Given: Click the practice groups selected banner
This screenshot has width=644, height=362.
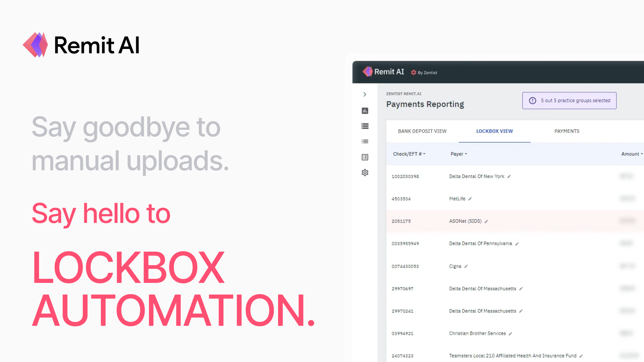Looking at the screenshot, I should coord(569,100).
